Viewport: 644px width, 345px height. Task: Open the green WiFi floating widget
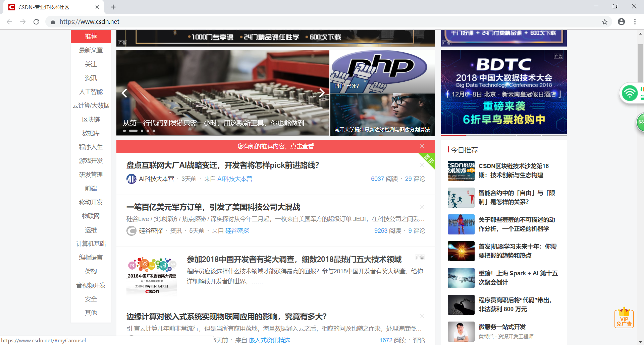pos(630,93)
